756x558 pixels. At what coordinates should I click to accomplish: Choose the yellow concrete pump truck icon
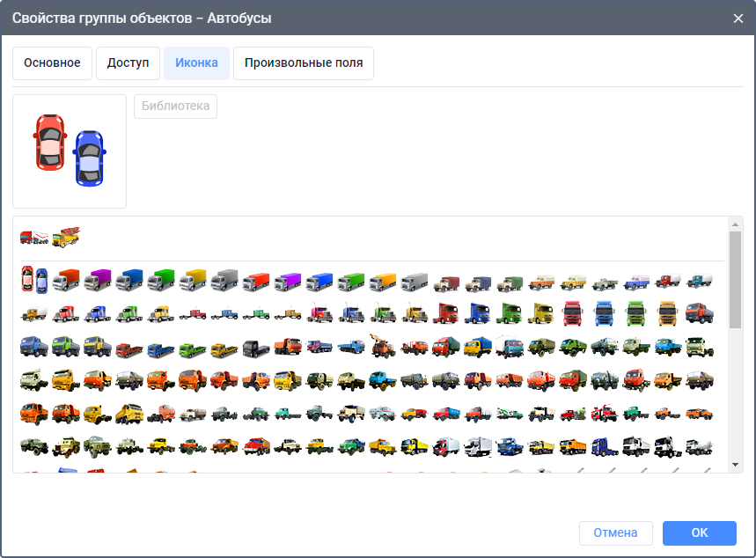pos(66,238)
